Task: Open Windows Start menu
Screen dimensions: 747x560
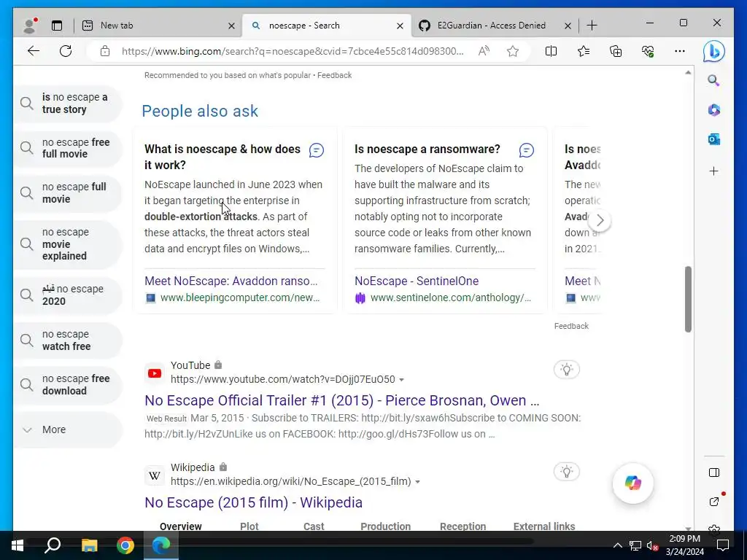Action: 18,545
